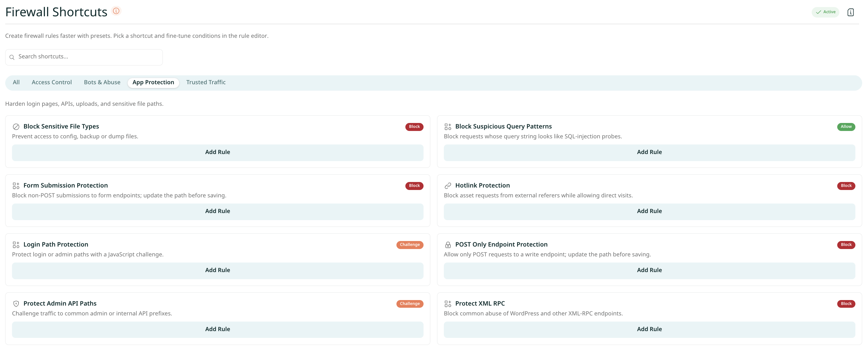
Task: Click 'Allow only POST requests to a write endpoint' text
Action: (547, 255)
